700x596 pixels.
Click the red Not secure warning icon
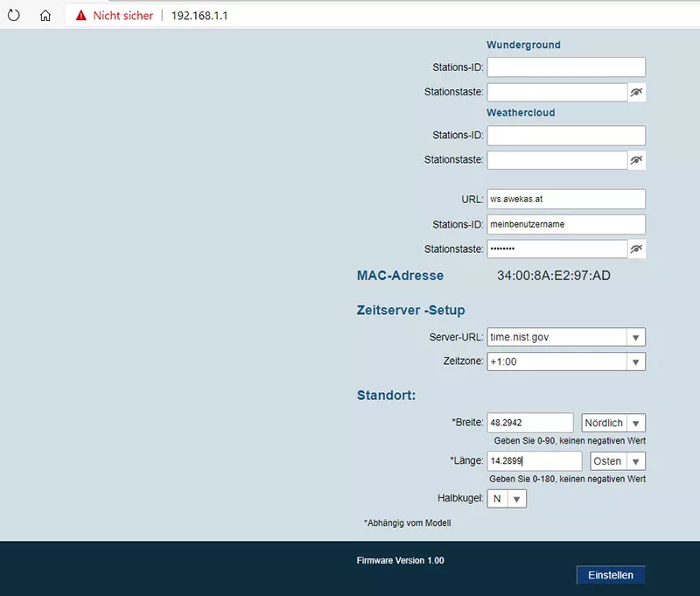pyautogui.click(x=80, y=15)
